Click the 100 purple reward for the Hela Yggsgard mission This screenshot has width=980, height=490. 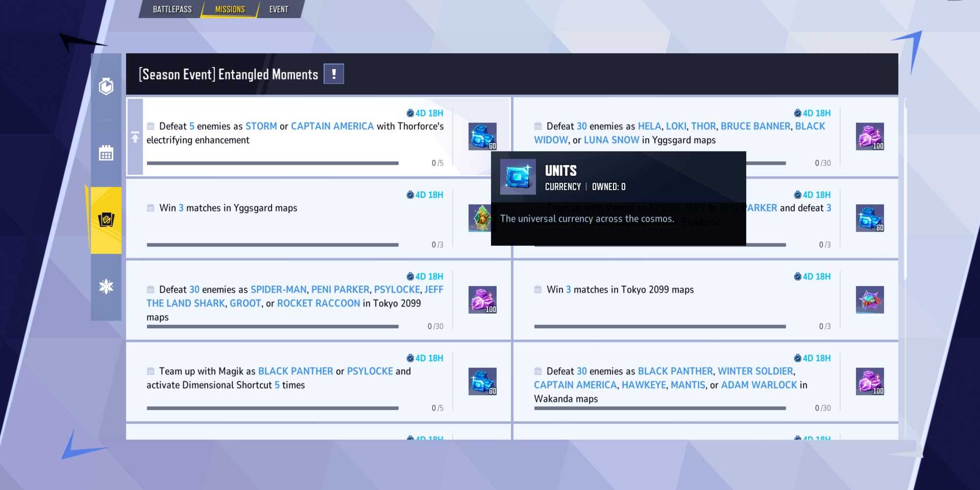(870, 136)
